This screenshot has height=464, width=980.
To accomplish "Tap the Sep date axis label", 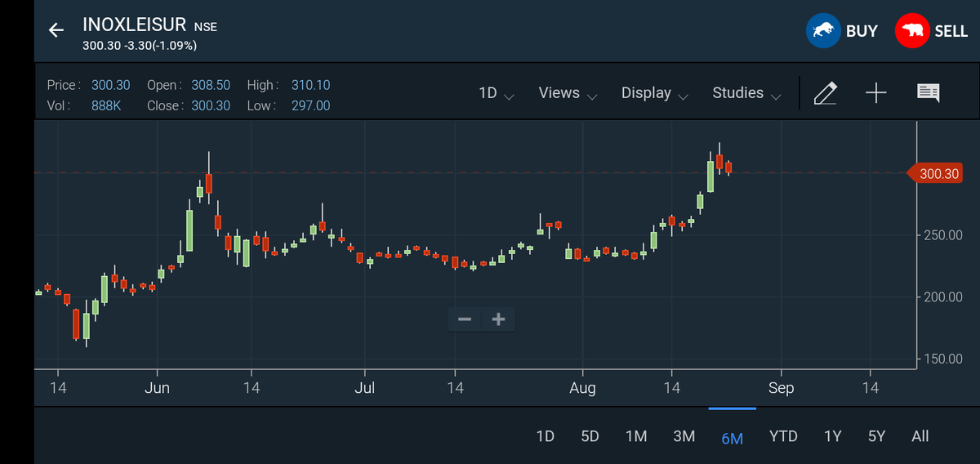I will coord(782,388).
